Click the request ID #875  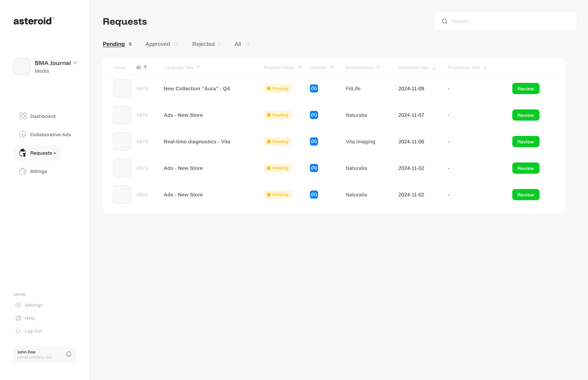(142, 115)
